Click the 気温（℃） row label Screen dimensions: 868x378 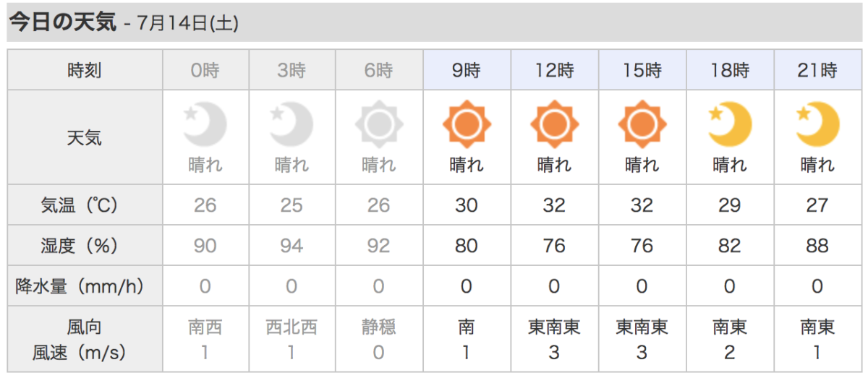[85, 205]
